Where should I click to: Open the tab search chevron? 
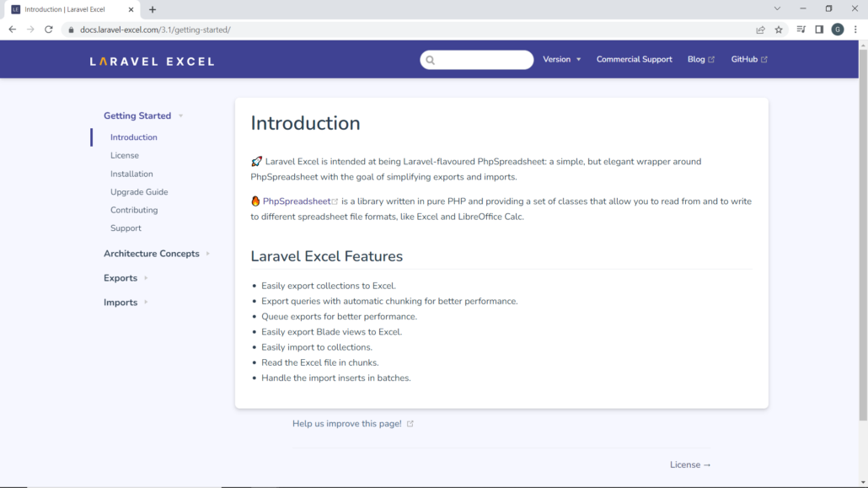coord(777,9)
